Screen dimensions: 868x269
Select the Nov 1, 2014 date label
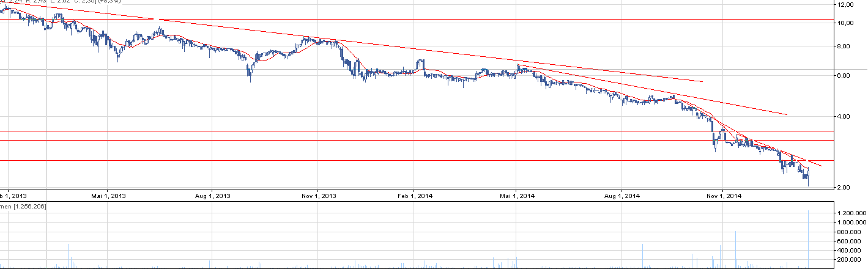click(x=724, y=196)
